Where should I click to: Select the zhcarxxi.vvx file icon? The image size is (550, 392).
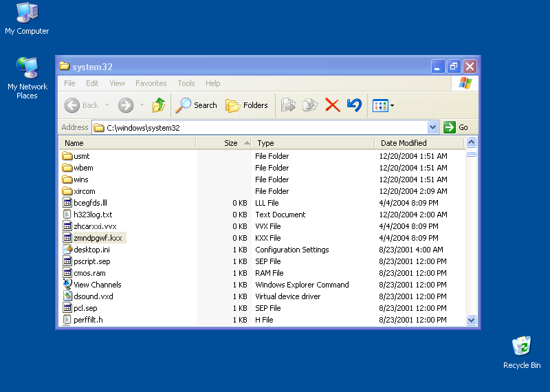tap(67, 226)
